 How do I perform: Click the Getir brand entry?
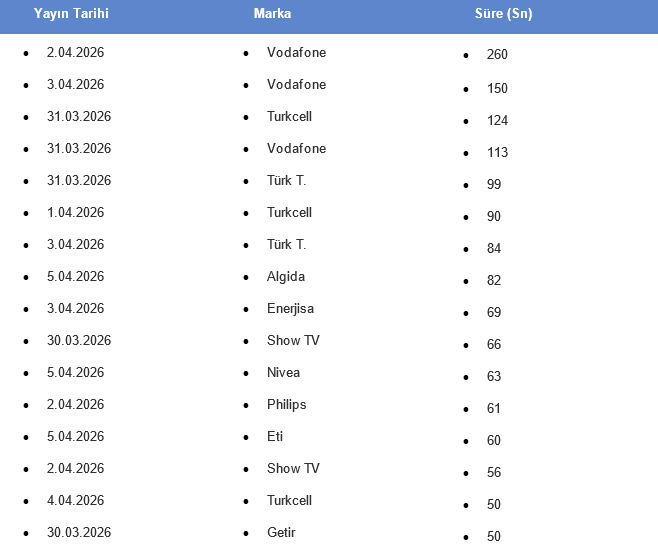pos(281,532)
